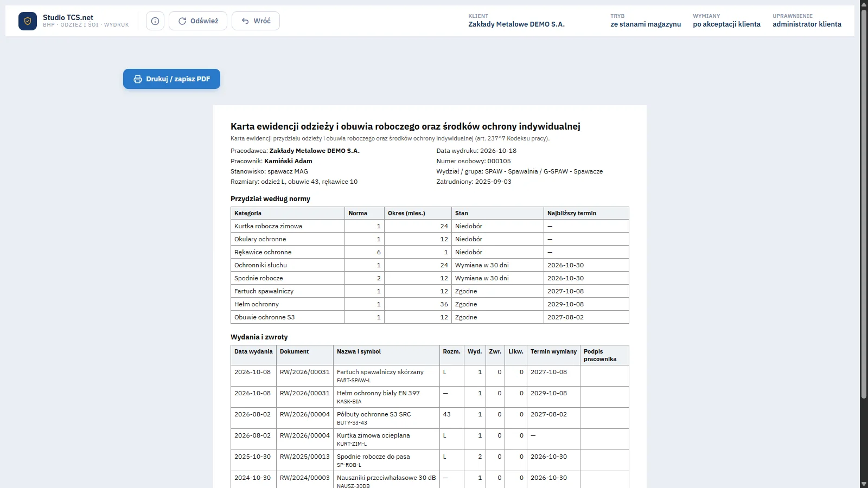Image resolution: width=868 pixels, height=488 pixels.
Task: Click the 'Kurtka robocza zimowa' row
Action: (430, 226)
